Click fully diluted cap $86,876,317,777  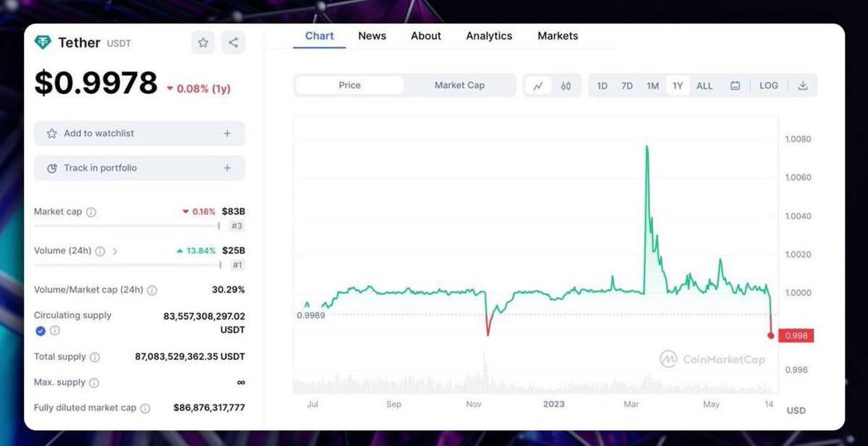(209, 408)
